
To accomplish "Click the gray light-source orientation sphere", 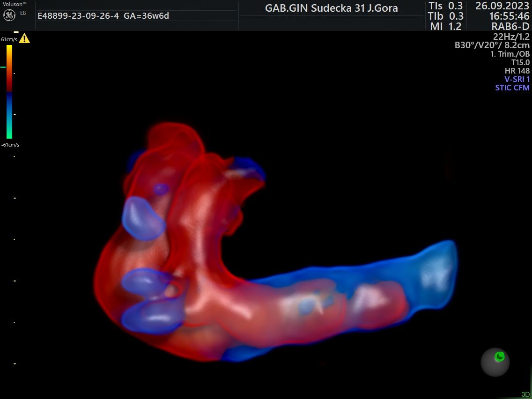I will pos(495,362).
